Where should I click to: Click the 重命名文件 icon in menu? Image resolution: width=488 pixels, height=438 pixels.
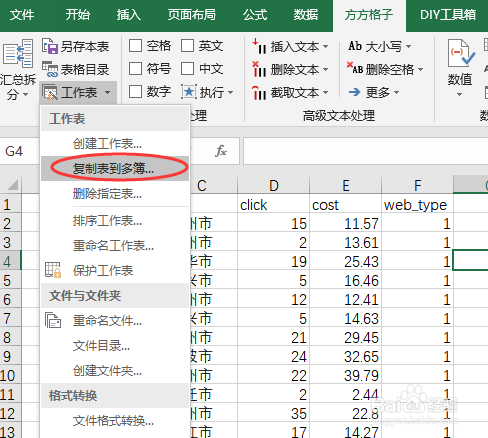pos(53,320)
